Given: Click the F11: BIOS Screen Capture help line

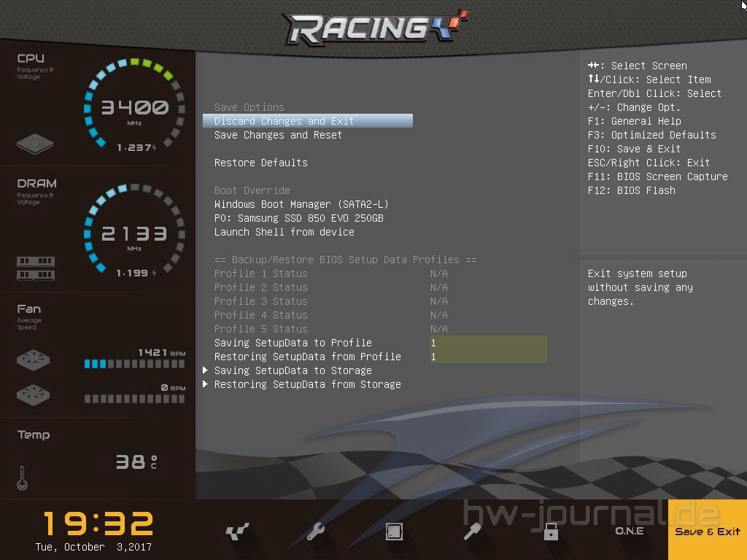Looking at the screenshot, I should [x=657, y=176].
